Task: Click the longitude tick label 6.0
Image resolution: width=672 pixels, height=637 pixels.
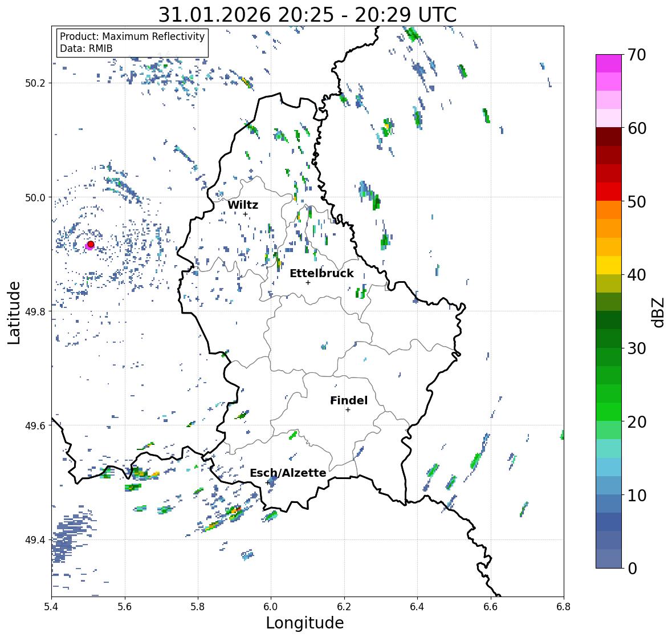Action: (x=271, y=606)
